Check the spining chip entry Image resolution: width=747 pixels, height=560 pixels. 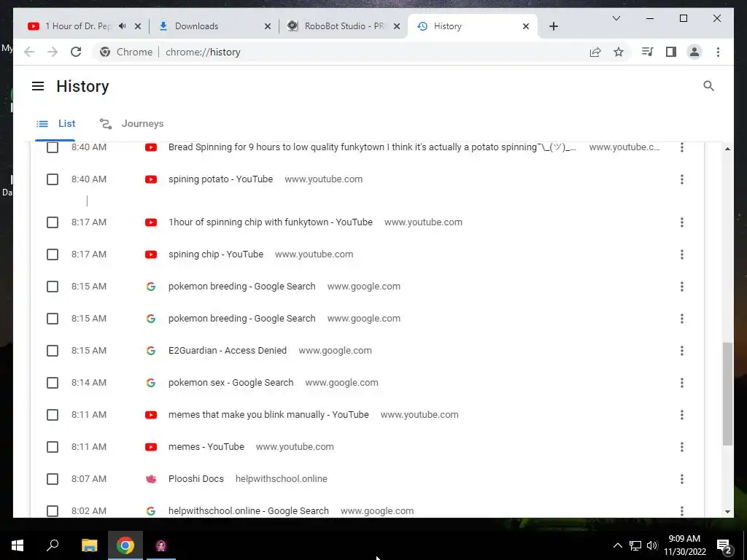[x=53, y=254]
